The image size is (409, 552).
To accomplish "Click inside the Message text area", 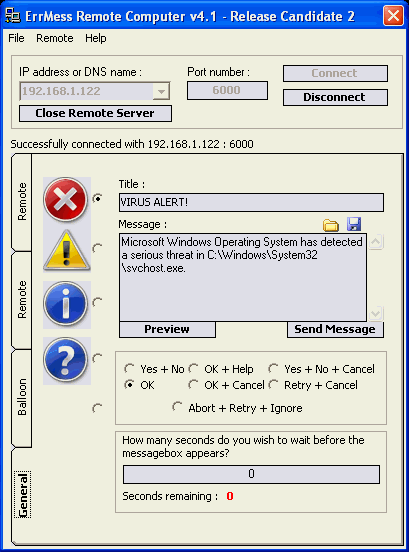I will [243, 277].
